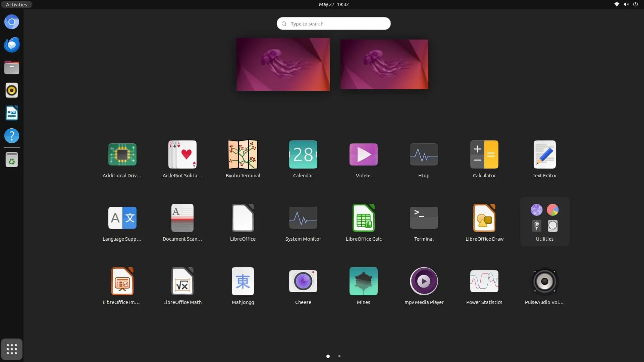644x362 pixels.
Task: Click the Activities button
Action: pos(16,4)
